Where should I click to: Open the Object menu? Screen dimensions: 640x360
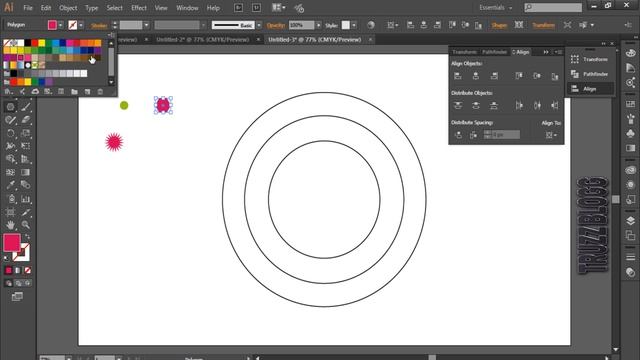coord(68,8)
